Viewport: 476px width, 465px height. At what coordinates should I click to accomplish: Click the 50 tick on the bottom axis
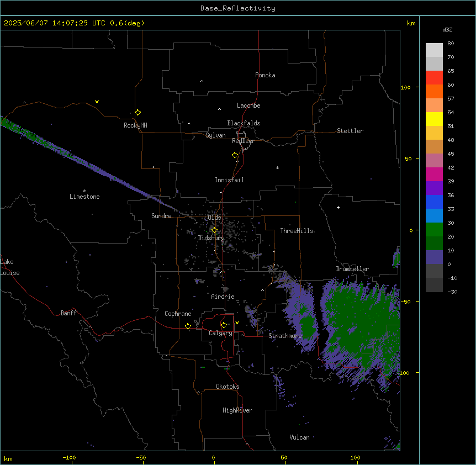[284, 457]
